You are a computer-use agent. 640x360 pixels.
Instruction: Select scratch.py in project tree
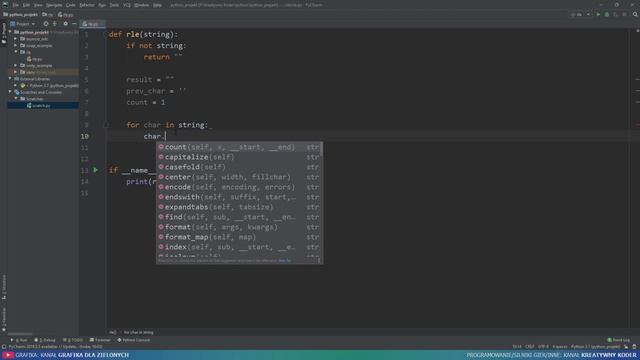(43, 106)
